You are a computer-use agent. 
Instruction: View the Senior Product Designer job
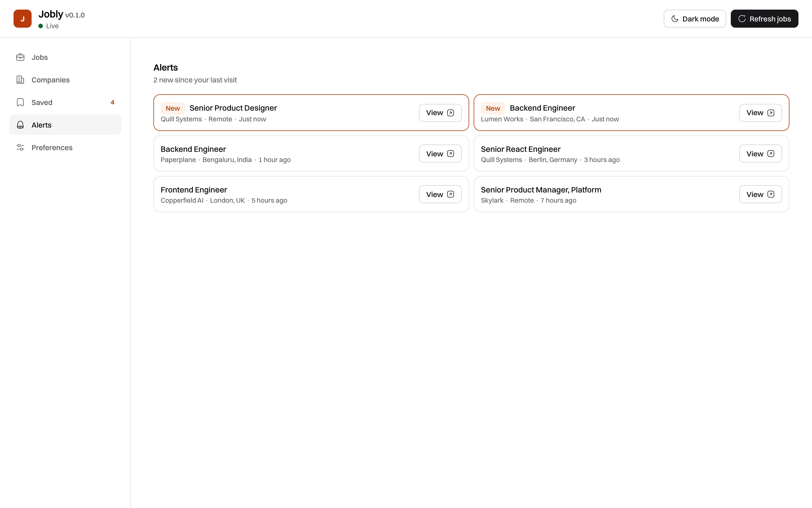pos(440,113)
